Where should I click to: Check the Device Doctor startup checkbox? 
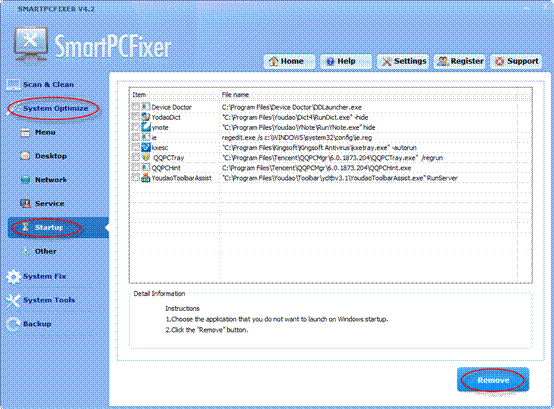pyautogui.click(x=136, y=107)
